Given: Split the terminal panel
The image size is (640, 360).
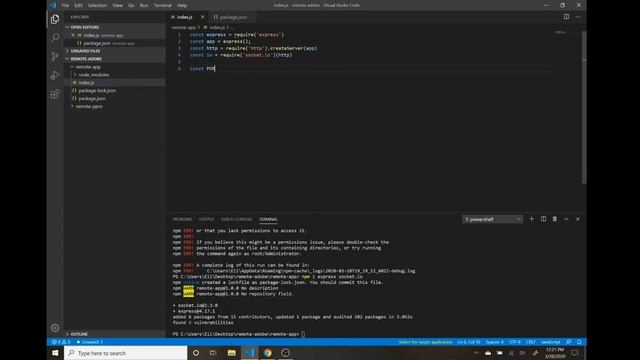Looking at the screenshot, I should tap(543, 219).
